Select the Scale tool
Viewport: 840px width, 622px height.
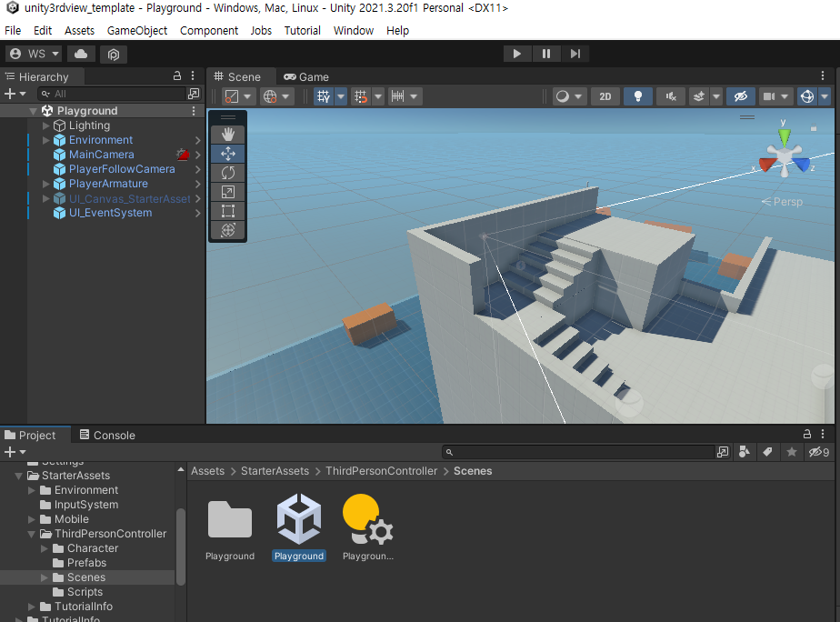(x=227, y=192)
